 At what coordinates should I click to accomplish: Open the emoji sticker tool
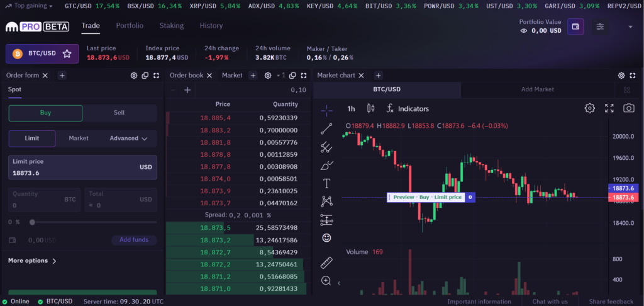pyautogui.click(x=326, y=238)
